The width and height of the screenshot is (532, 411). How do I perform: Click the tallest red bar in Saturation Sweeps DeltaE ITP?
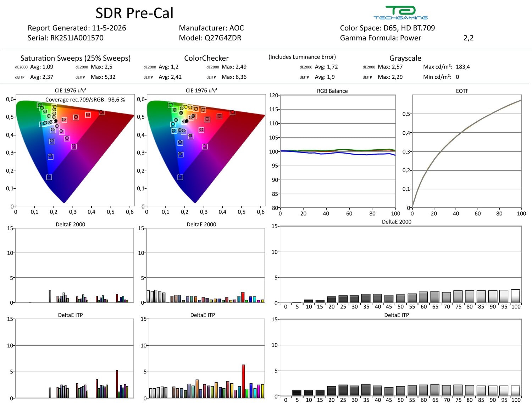(x=117, y=384)
